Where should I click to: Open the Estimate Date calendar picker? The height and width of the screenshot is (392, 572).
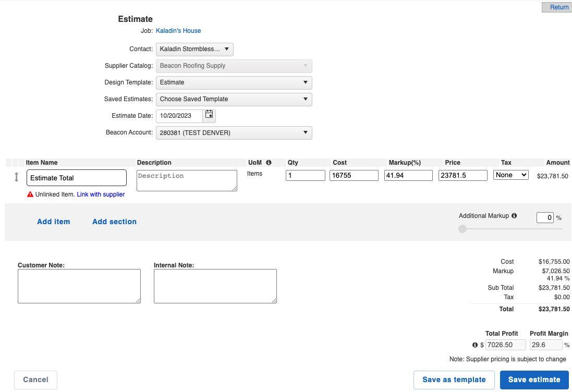209,115
